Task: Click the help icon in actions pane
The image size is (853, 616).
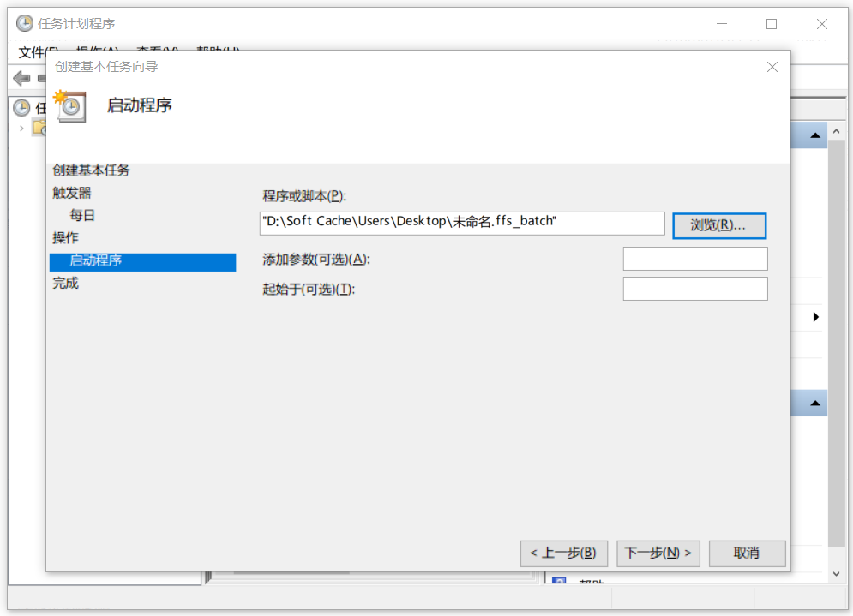Action: coord(559,581)
